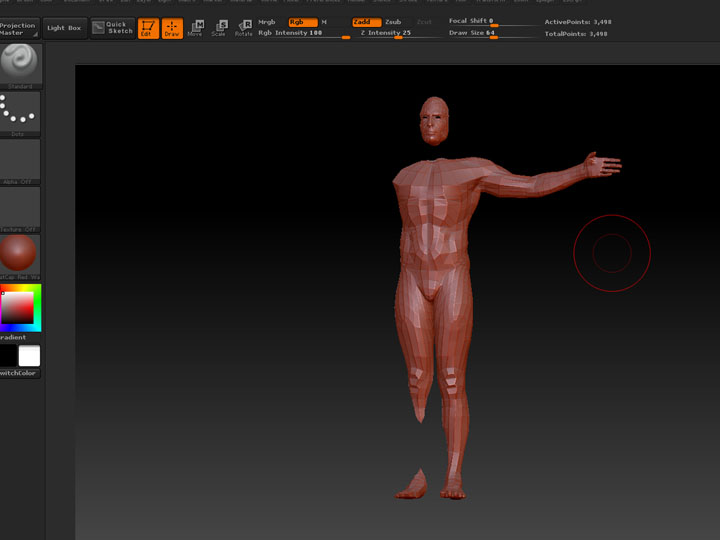Toggle the Rgb color mode
Image resolution: width=720 pixels, height=540 pixels.
click(301, 21)
